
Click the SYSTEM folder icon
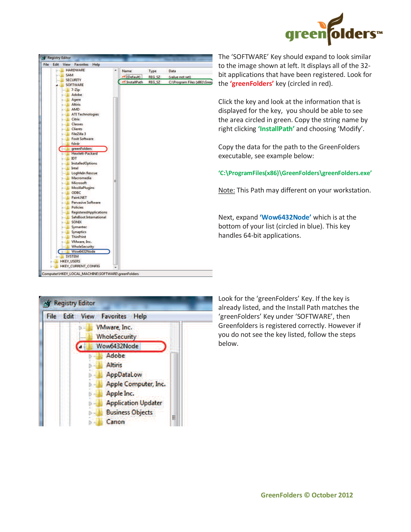(62, 256)
